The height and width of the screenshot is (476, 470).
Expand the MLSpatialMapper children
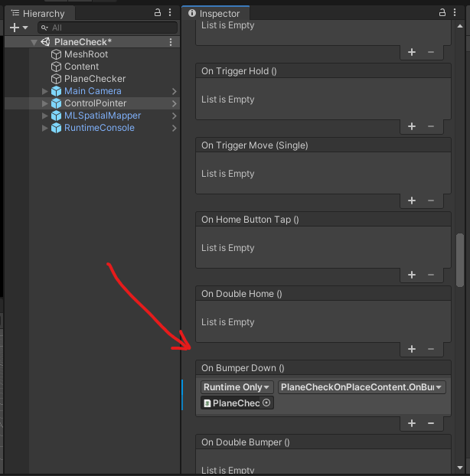(x=45, y=116)
